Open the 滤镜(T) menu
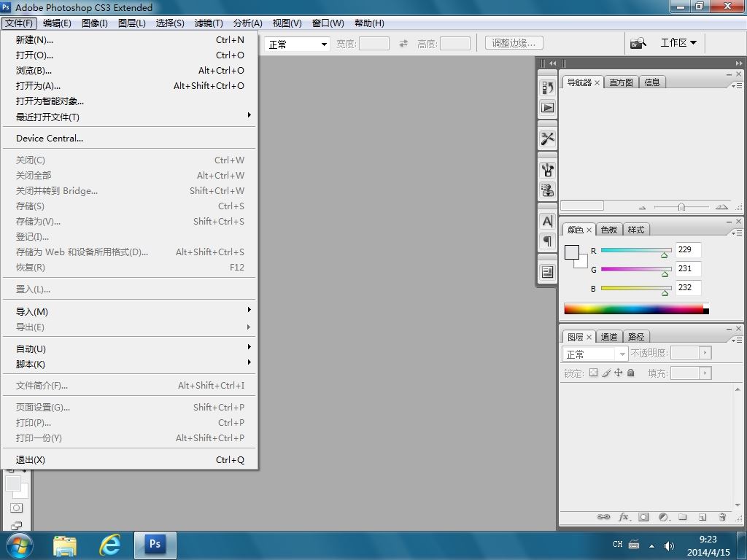The image size is (747, 560). click(x=208, y=23)
